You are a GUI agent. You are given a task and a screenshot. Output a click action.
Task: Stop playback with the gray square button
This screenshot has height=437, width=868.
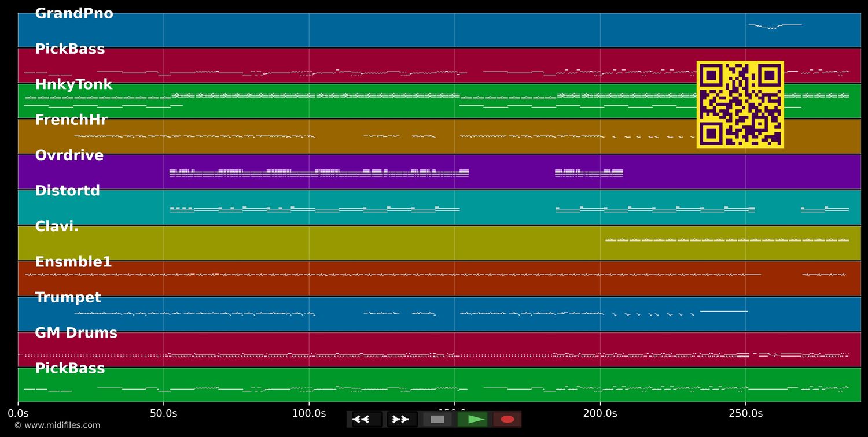coord(437,420)
